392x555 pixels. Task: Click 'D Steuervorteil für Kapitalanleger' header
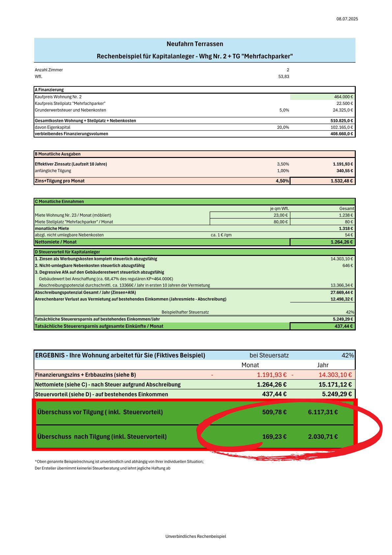click(67, 252)
